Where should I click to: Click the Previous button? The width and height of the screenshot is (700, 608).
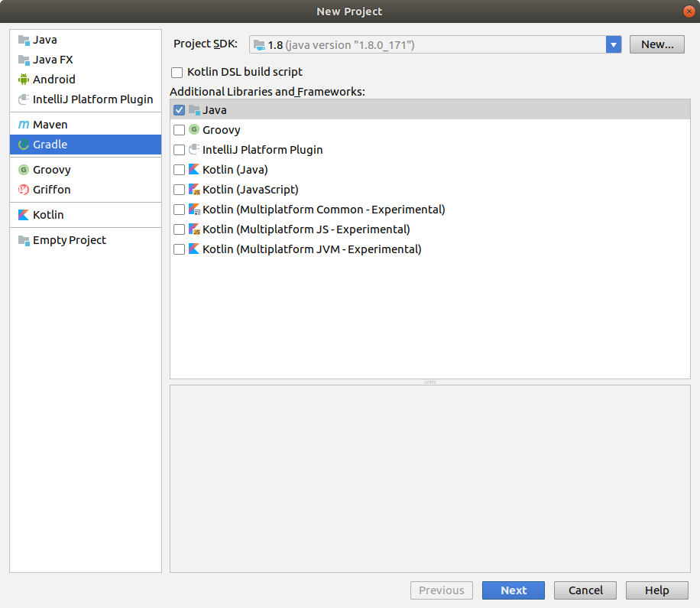coord(442,590)
